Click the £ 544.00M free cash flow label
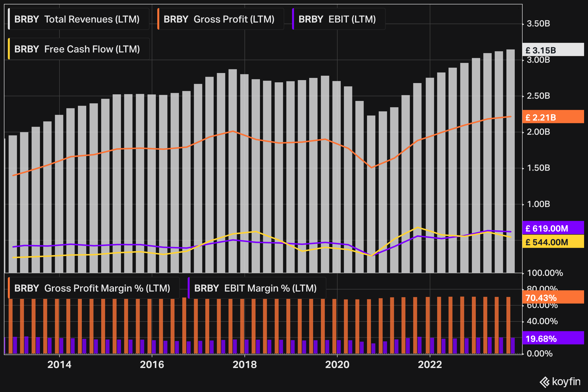This screenshot has width=588, height=392. coord(553,242)
